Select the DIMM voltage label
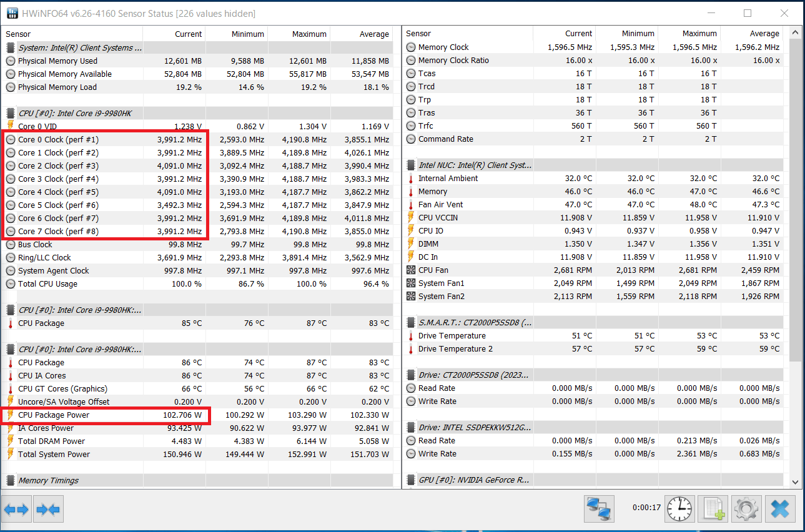The image size is (805, 532). tap(429, 244)
